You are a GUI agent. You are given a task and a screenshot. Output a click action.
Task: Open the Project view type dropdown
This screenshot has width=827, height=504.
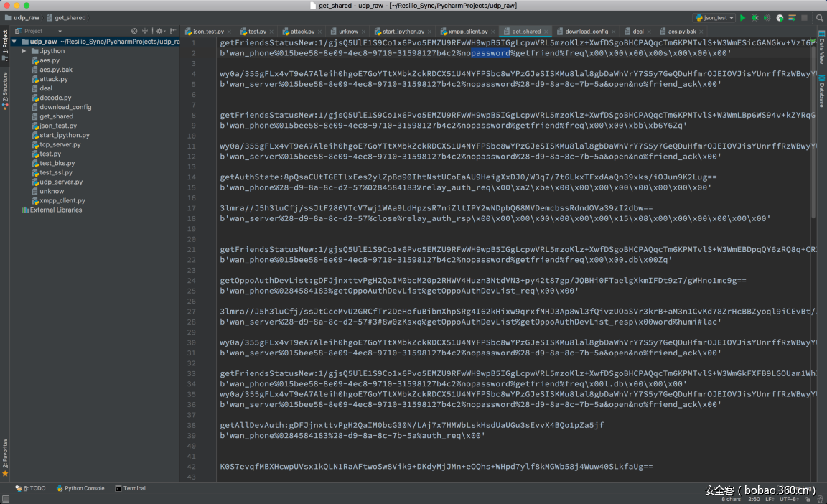click(x=60, y=31)
